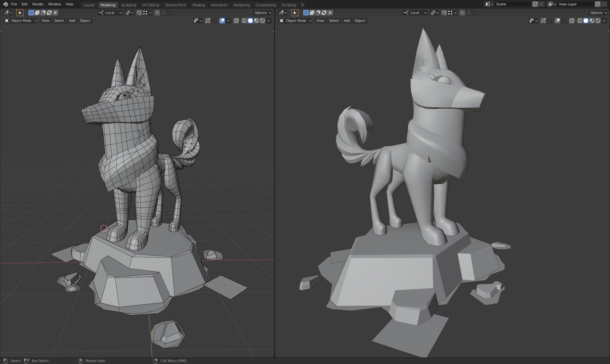Screen dimensions: 610x364
Task: Enable snapping with the magnet icon
Action: pos(139,13)
